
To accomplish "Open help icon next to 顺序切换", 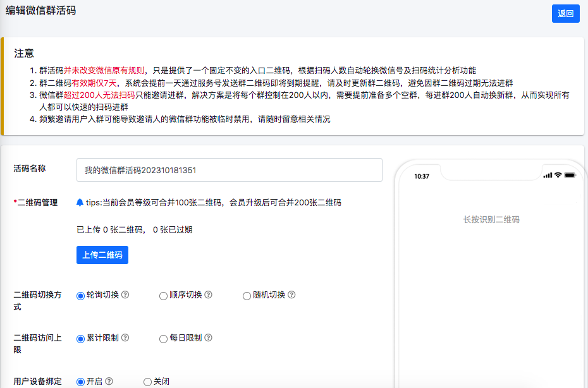I will click(208, 295).
